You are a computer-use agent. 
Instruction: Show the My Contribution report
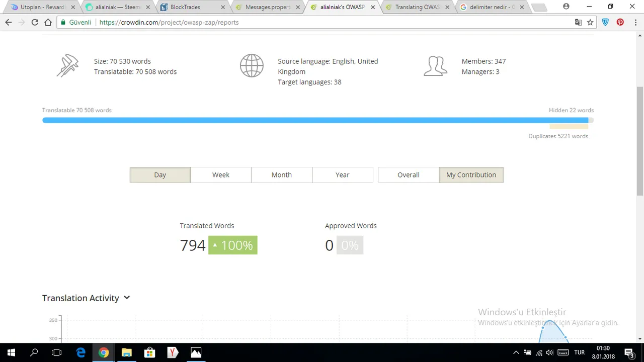tap(471, 174)
